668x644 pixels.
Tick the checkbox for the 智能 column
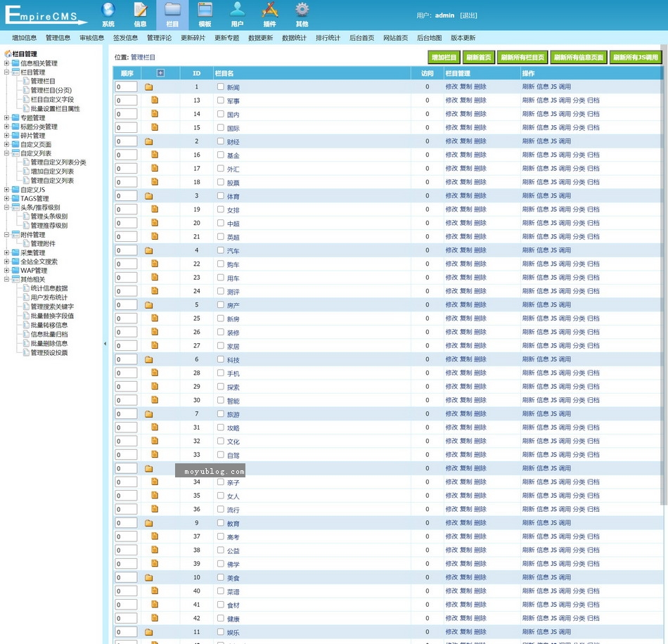pyautogui.click(x=220, y=400)
